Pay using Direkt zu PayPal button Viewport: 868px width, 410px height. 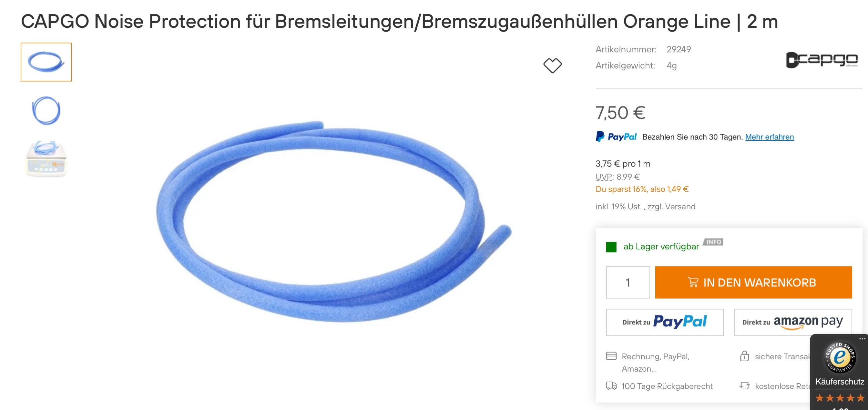pos(664,323)
